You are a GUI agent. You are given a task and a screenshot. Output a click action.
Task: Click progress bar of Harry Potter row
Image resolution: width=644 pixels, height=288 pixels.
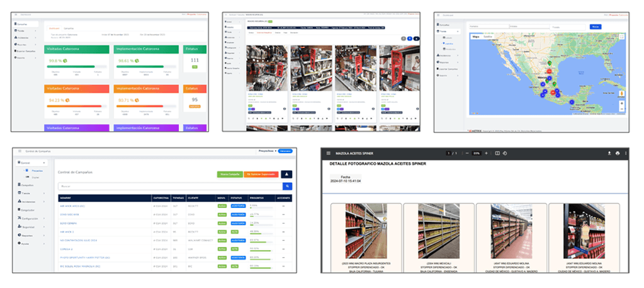(261, 260)
